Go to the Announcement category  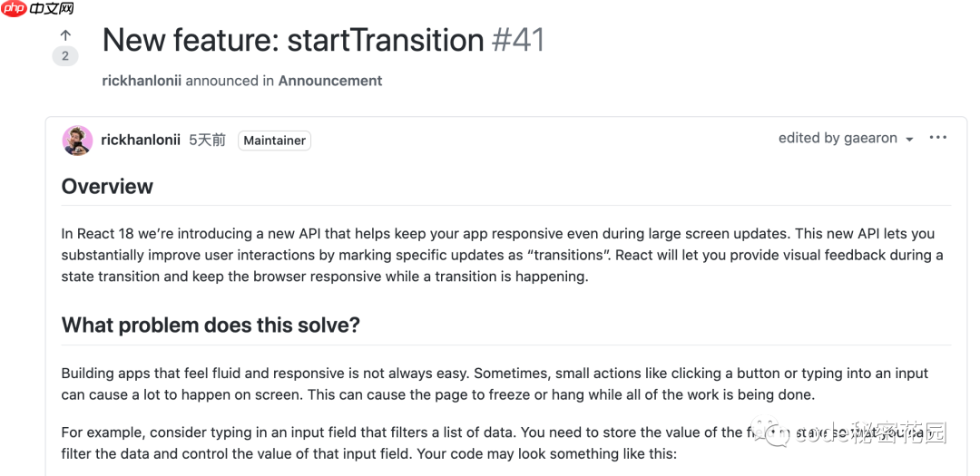[x=330, y=81]
